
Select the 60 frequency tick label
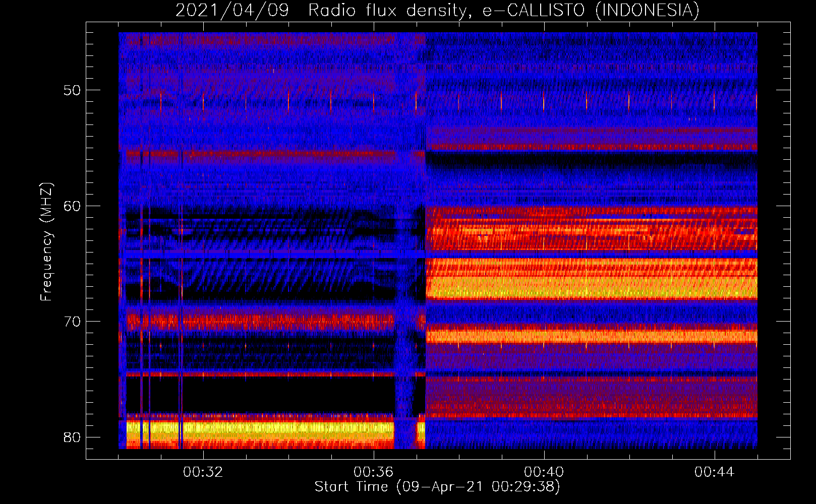72,206
